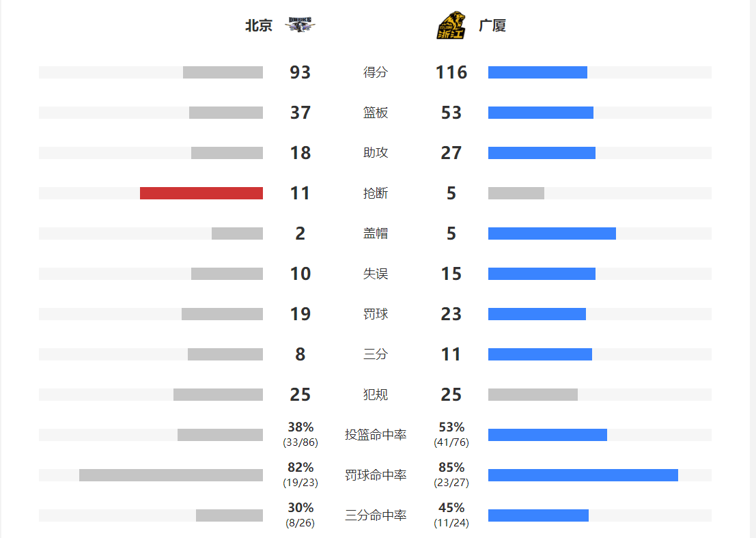The height and width of the screenshot is (538, 756).
Task: Select the 篮板 stat label
Action: (x=376, y=113)
